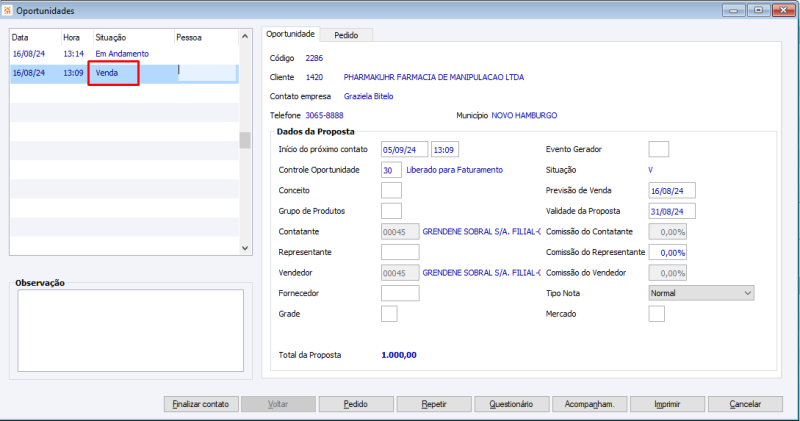This screenshot has height=421, width=800.
Task: Click the Validade da Proposta date field
Action: [x=671, y=211]
